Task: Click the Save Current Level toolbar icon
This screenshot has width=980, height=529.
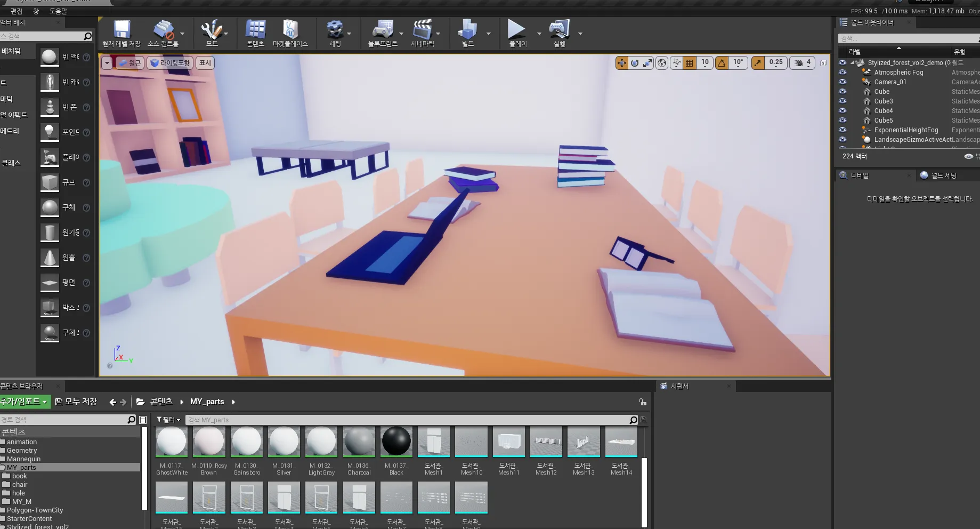Action: 122,30
